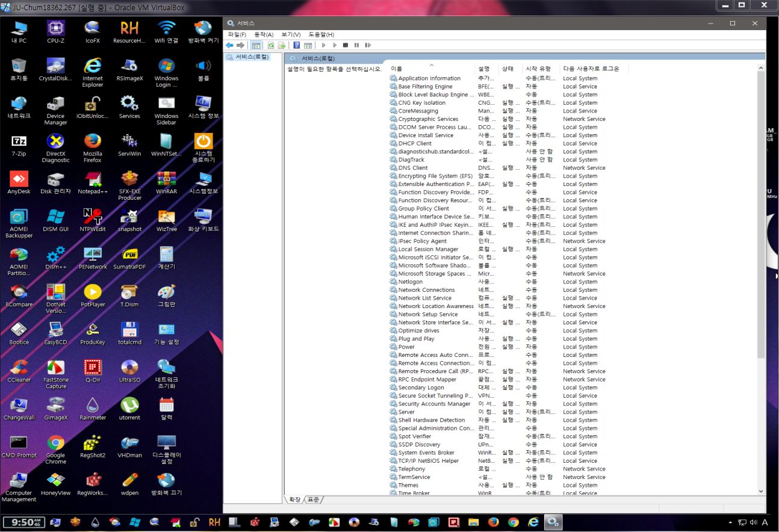Image resolution: width=779 pixels, height=532 pixels.
Task: Click the CPU-Z desktop icon
Action: click(55, 32)
